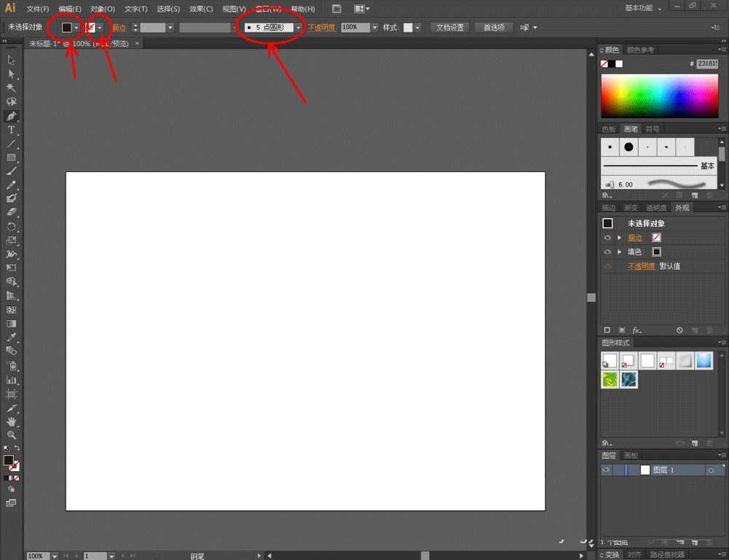This screenshot has height=560, width=729.
Task: Click the 文档设置 button
Action: (450, 28)
